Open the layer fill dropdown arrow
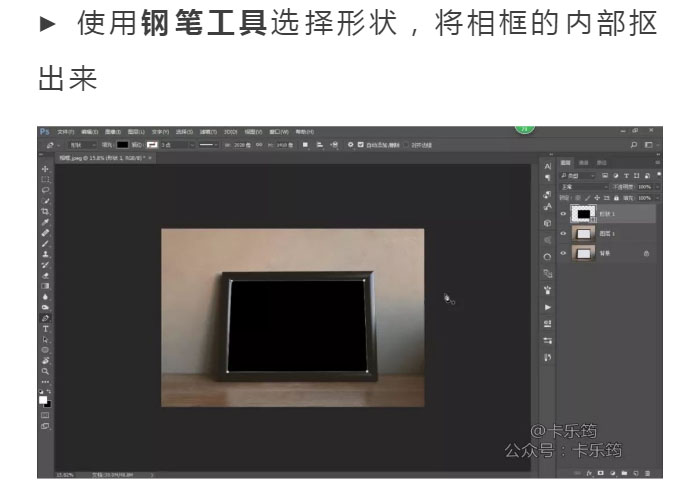700x487 pixels. [x=657, y=198]
